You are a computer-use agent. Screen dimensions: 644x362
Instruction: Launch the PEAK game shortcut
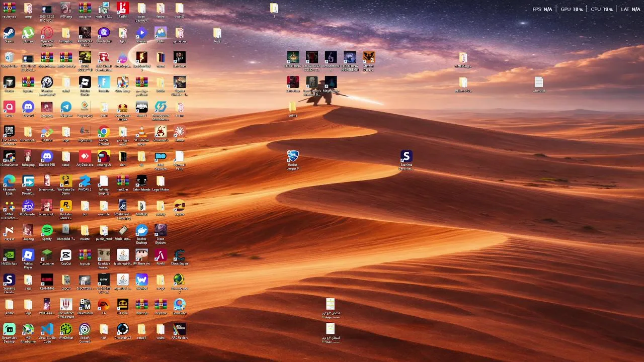(x=160, y=35)
